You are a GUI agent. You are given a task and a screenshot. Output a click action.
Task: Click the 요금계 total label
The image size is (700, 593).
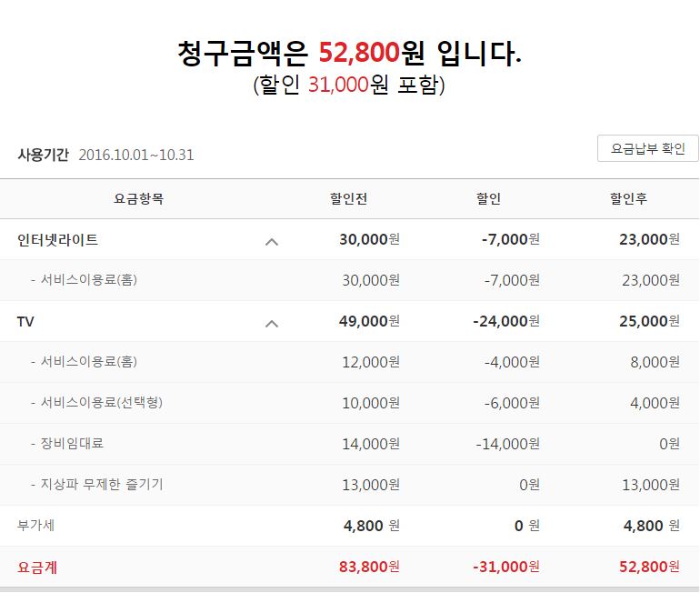tap(37, 567)
